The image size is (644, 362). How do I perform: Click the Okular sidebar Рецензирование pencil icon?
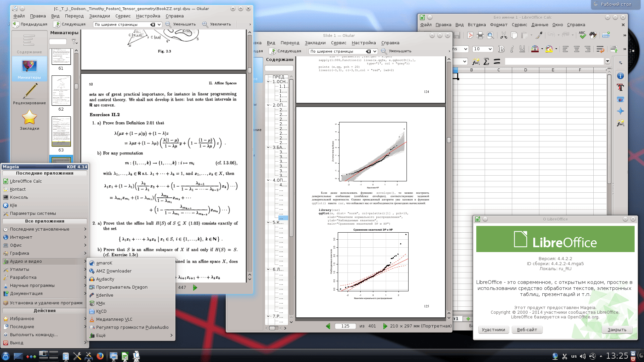pyautogui.click(x=30, y=94)
